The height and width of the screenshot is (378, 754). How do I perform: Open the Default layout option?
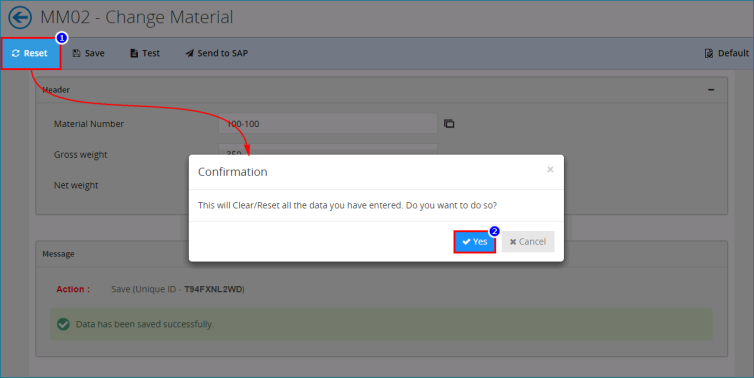pos(727,53)
